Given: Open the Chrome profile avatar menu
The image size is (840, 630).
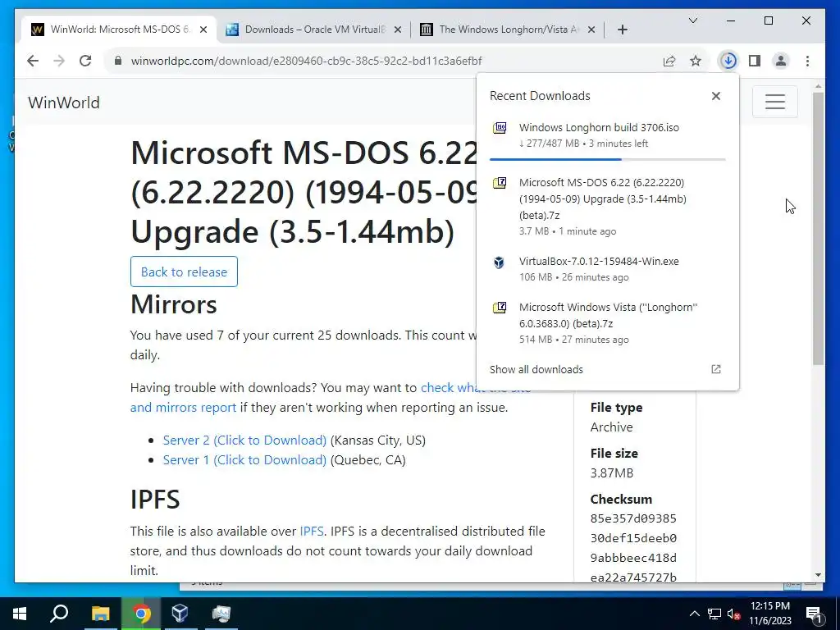Looking at the screenshot, I should coord(781,61).
